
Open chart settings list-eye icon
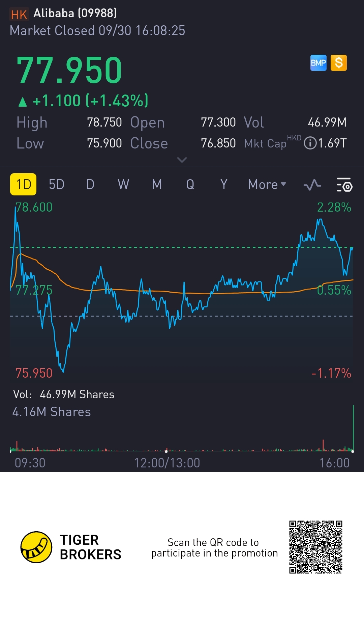344,185
